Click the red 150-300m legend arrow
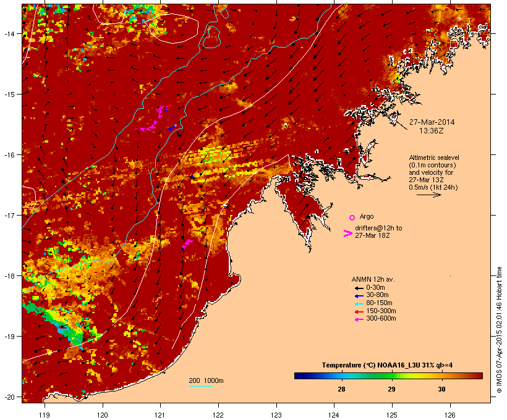 [x=359, y=312]
